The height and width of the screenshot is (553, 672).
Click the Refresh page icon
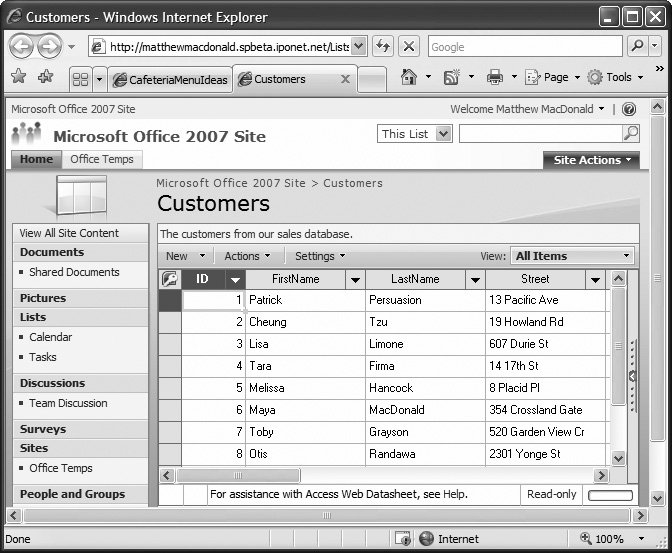coord(383,47)
